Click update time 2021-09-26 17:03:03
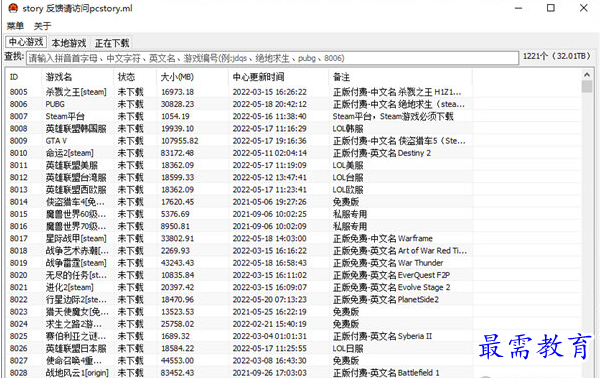 point(269,373)
